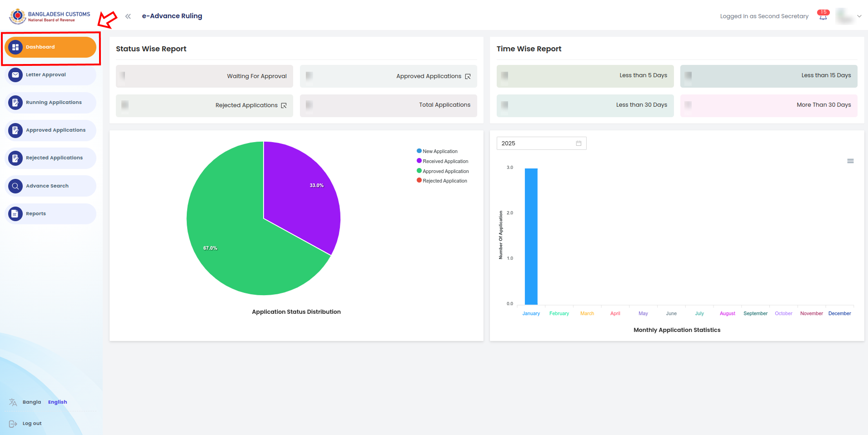The image size is (868, 435).
Task: Click the language translate icon
Action: (13, 402)
